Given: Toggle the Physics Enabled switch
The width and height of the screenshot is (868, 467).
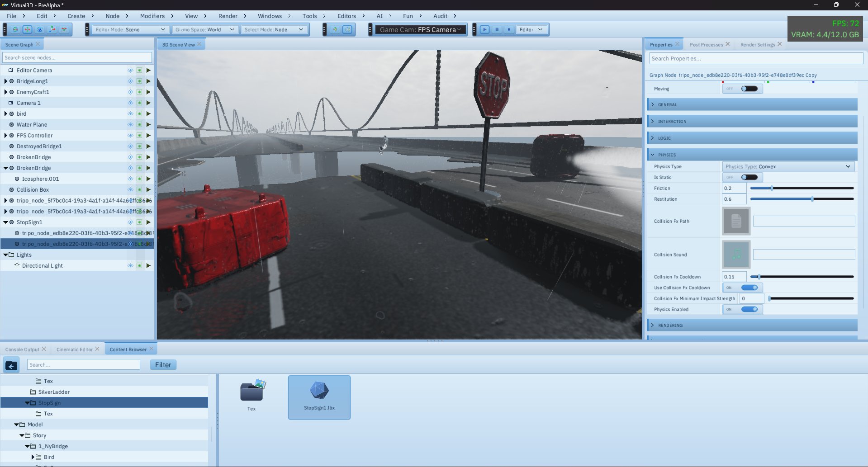Looking at the screenshot, I should (x=743, y=309).
